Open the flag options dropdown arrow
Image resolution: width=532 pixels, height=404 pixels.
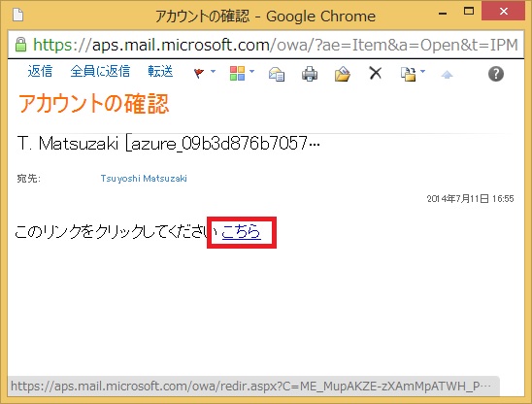coord(213,71)
